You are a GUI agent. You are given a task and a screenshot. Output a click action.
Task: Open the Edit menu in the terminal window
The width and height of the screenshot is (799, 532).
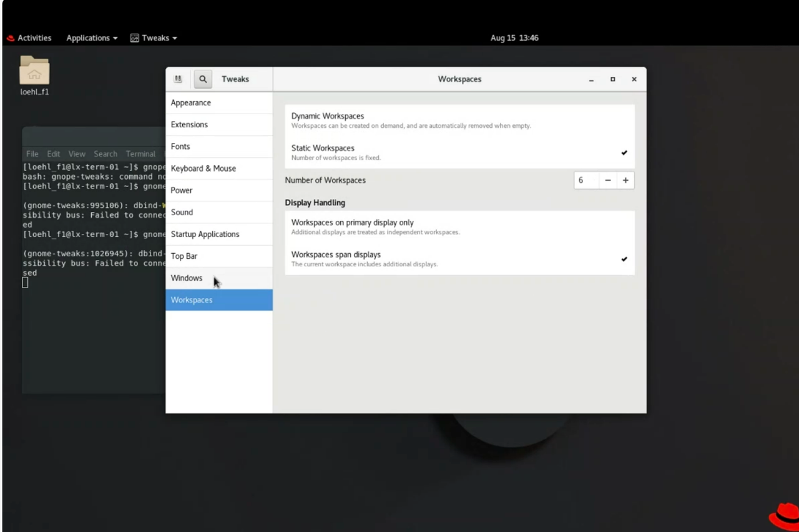click(54, 154)
